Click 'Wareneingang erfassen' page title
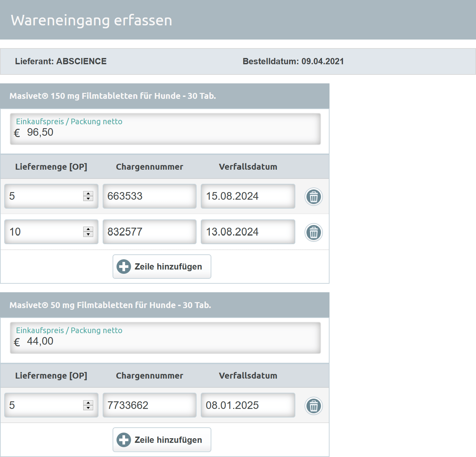Screen dimensions: 476x457 [x=92, y=20]
